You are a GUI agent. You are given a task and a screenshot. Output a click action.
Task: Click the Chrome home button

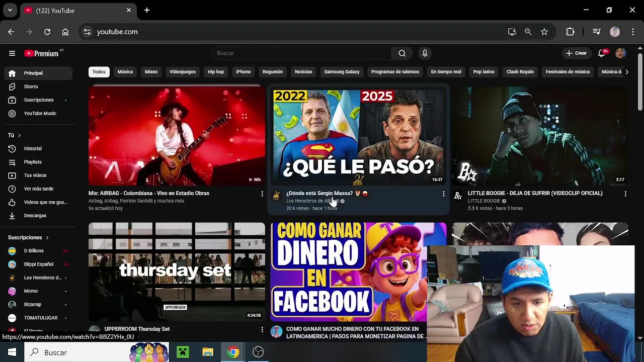pos(65,32)
